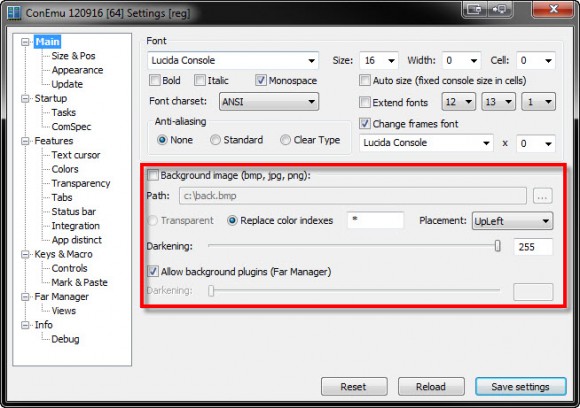
Task: Open the Font charset ANSI dropdown
Action: click(269, 101)
